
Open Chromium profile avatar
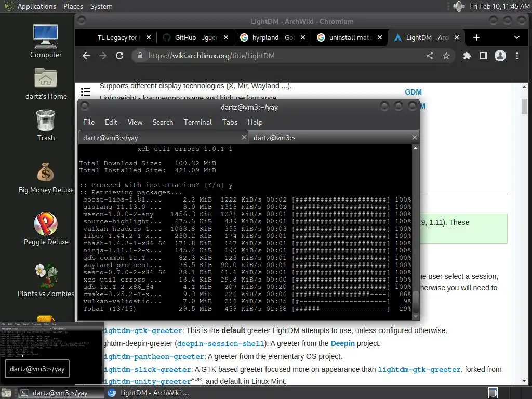click(500, 56)
